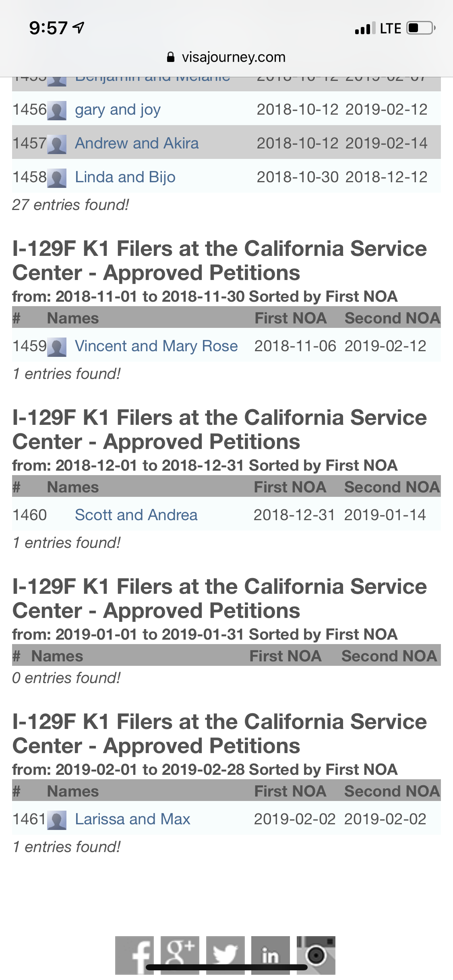
Task: Tap the padlock icon in address bar
Action: (x=171, y=57)
